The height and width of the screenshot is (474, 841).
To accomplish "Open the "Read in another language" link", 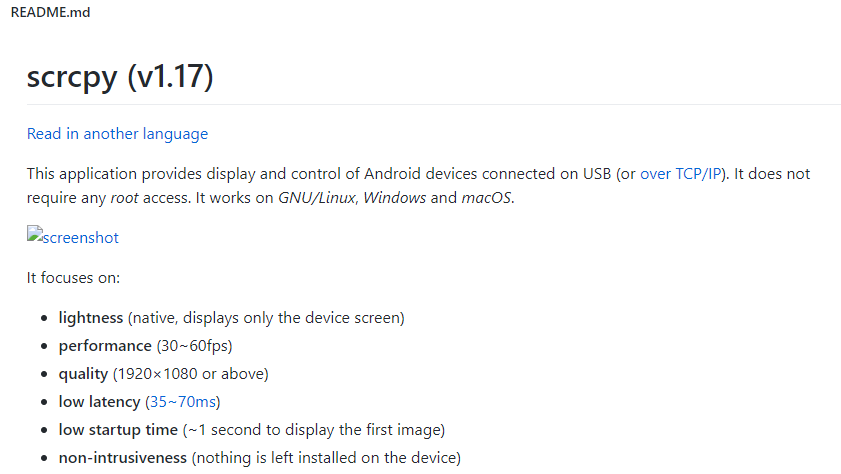I will point(117,133).
